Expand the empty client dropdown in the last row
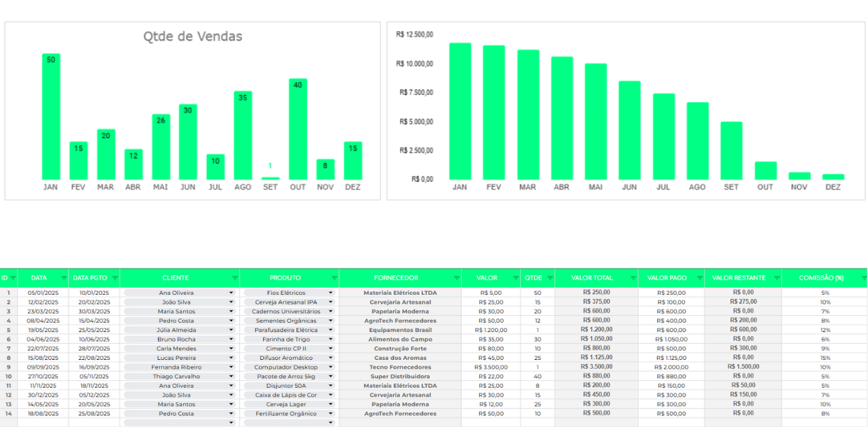Image resolution: width=868 pixels, height=427 pixels. [231, 422]
